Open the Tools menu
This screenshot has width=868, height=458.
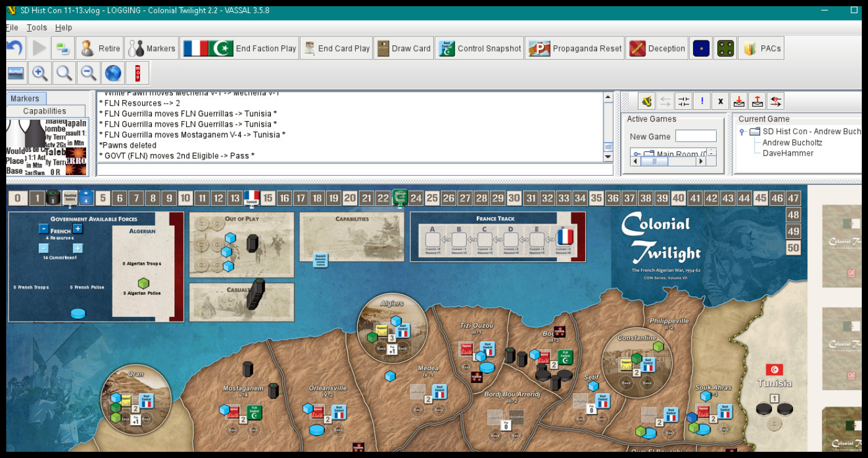[x=37, y=27]
